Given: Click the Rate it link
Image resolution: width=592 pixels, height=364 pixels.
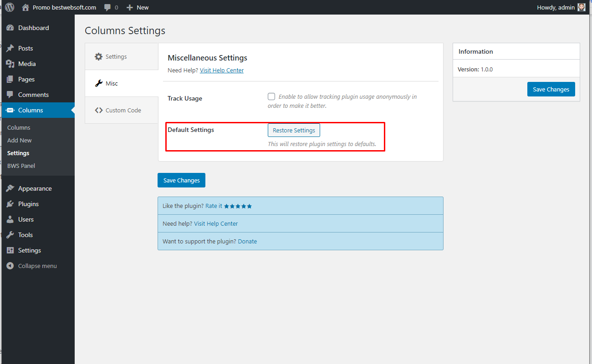Looking at the screenshot, I should click(x=214, y=206).
